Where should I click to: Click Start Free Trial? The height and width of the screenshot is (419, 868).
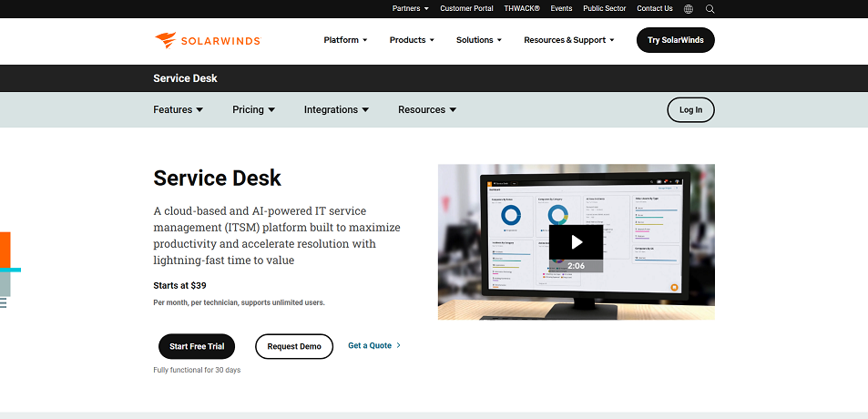click(x=197, y=346)
